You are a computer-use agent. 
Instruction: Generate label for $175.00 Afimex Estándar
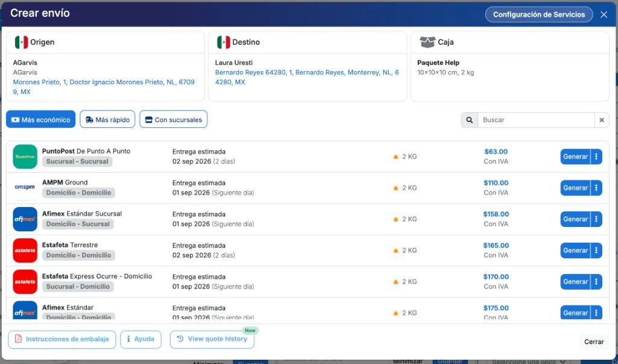click(575, 313)
